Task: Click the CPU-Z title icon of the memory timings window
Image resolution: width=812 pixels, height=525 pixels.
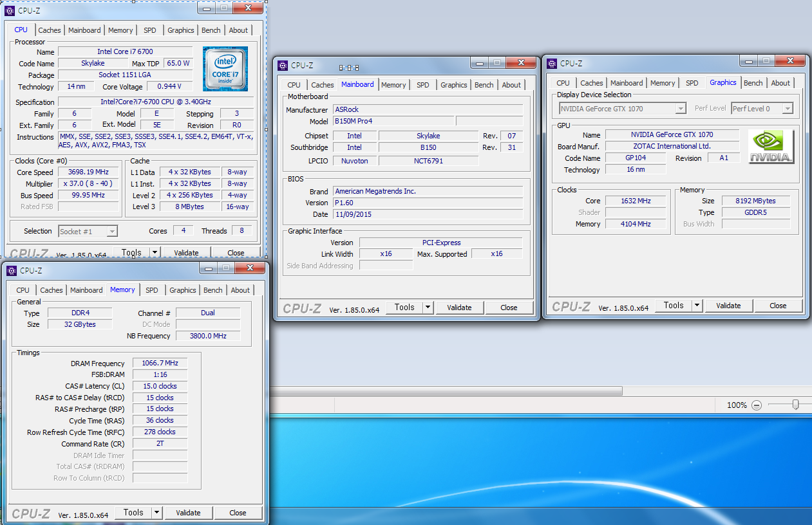Action: [12, 270]
